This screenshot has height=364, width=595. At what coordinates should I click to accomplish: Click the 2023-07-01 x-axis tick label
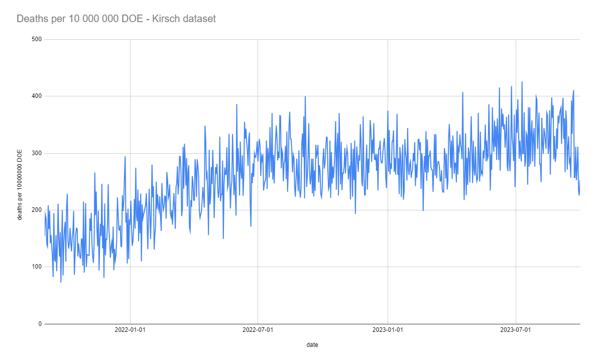tap(516, 330)
